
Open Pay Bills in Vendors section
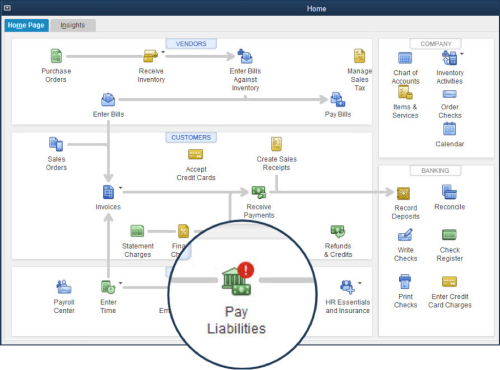coord(338,100)
